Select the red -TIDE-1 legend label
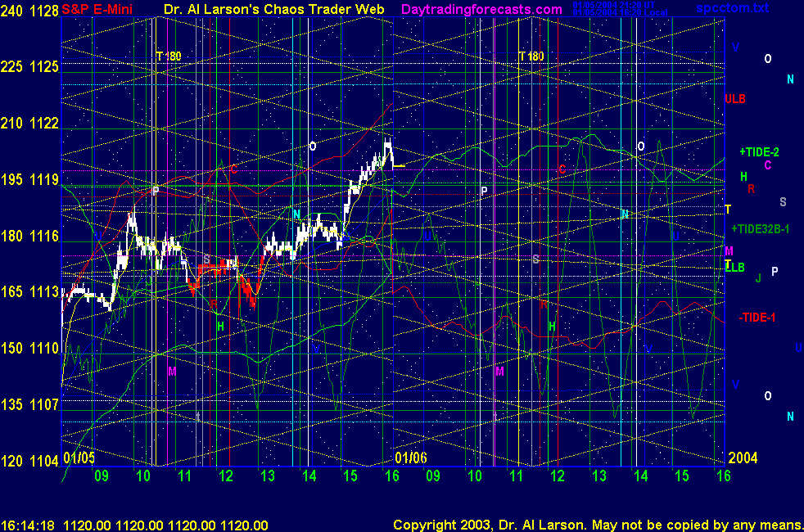804x532 pixels. 757,318
